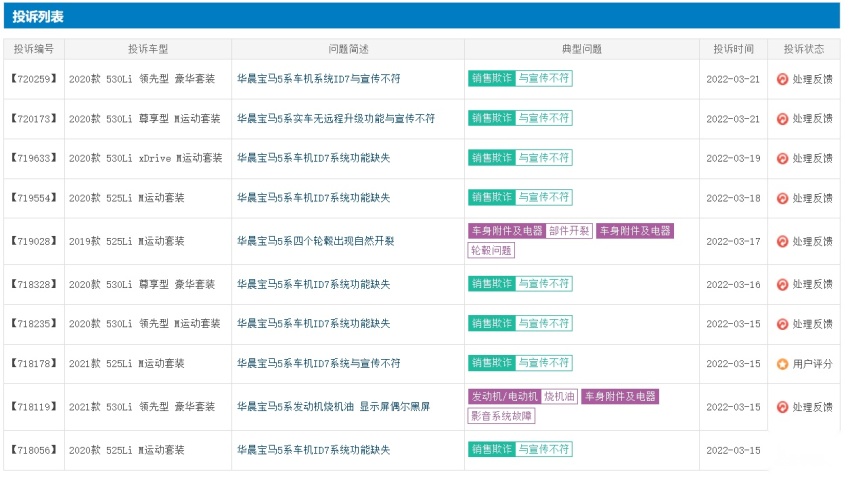Click 车身附件及电器 tag in row 718119
The image size is (852, 478).
click(x=621, y=397)
